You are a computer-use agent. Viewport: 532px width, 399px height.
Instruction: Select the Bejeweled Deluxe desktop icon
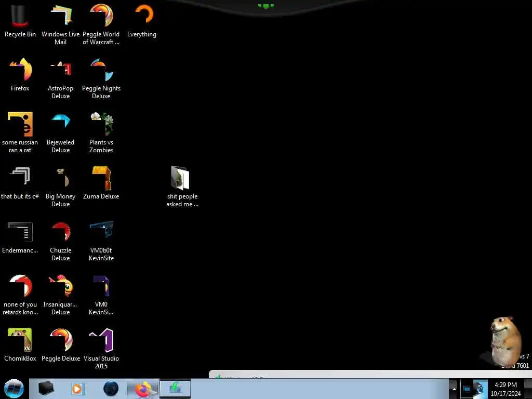(60, 132)
